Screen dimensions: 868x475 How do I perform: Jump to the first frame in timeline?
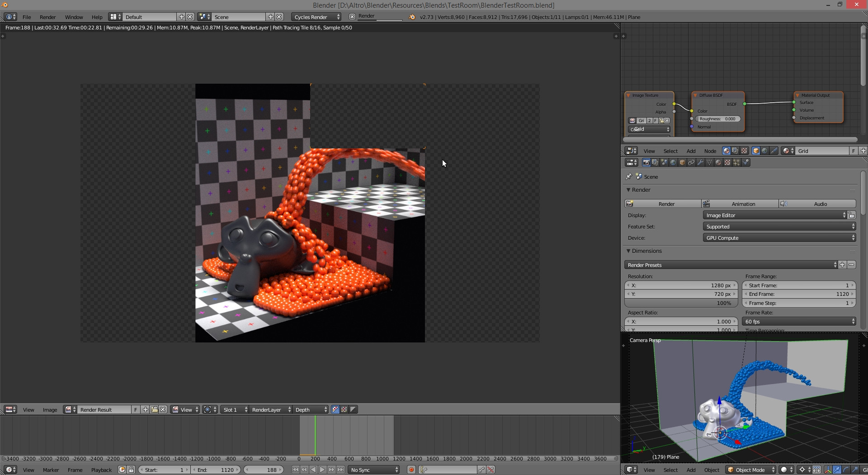295,470
